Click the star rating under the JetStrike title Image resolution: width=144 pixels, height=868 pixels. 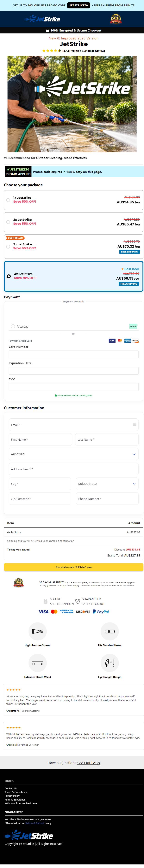click(51, 50)
